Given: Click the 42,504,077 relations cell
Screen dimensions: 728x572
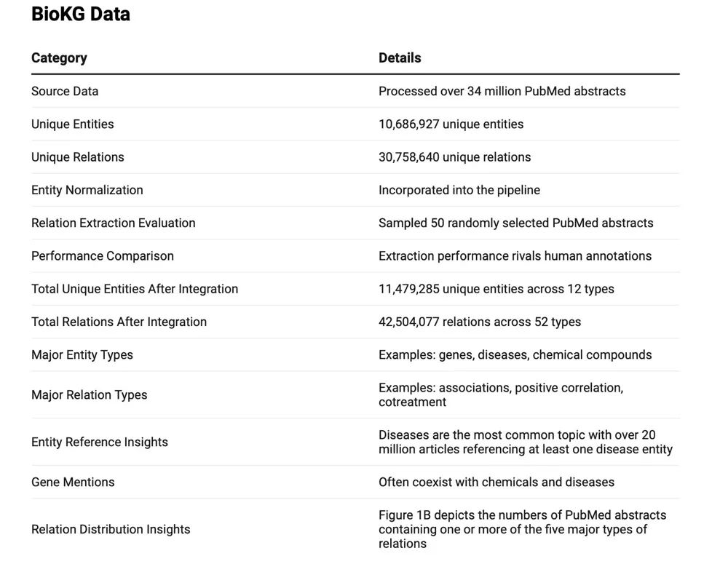Looking at the screenshot, I should coord(480,322).
